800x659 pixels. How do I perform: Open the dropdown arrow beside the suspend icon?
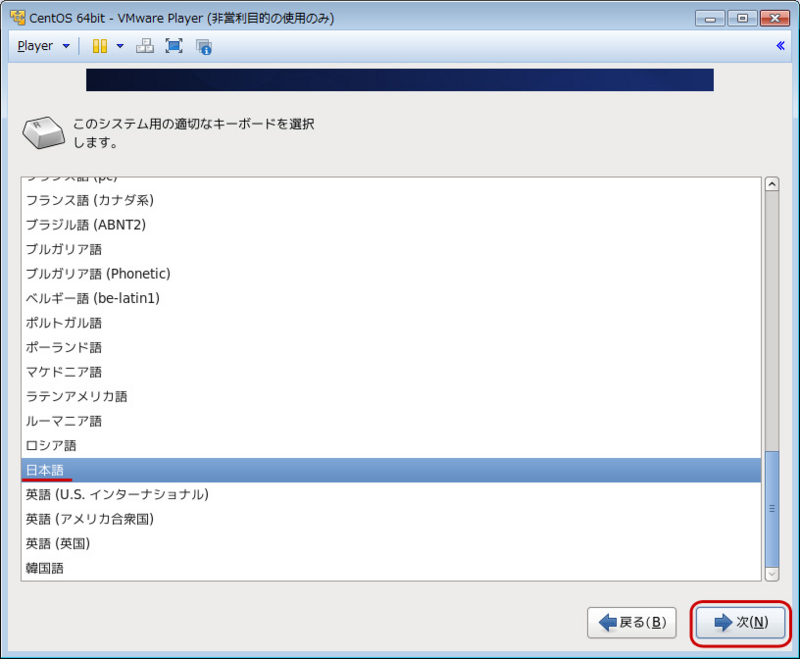[118, 46]
